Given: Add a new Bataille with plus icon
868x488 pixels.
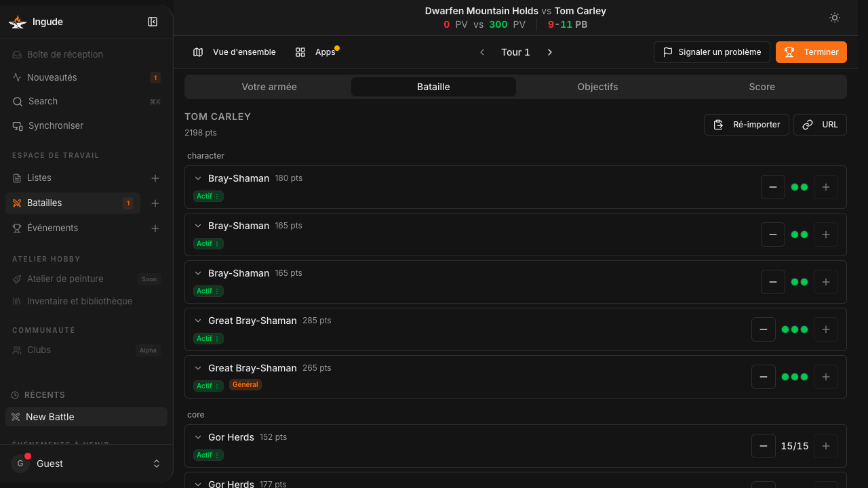Looking at the screenshot, I should 155,203.
